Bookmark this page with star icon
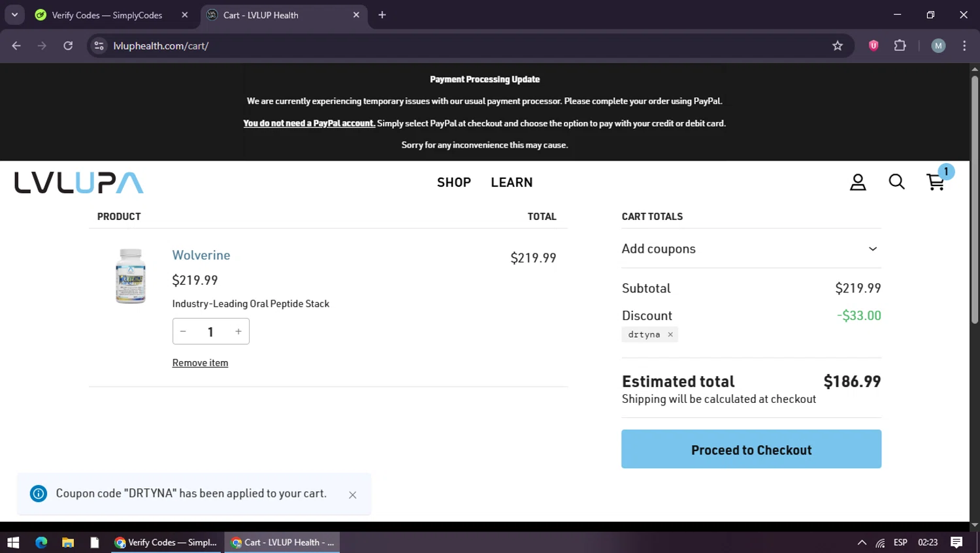980x553 pixels. 838,46
